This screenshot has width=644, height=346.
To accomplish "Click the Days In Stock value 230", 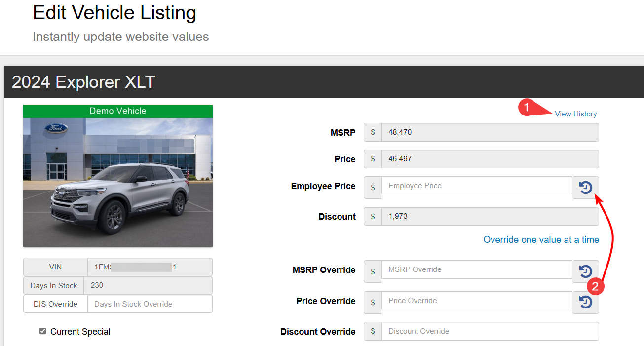I will [x=148, y=285].
